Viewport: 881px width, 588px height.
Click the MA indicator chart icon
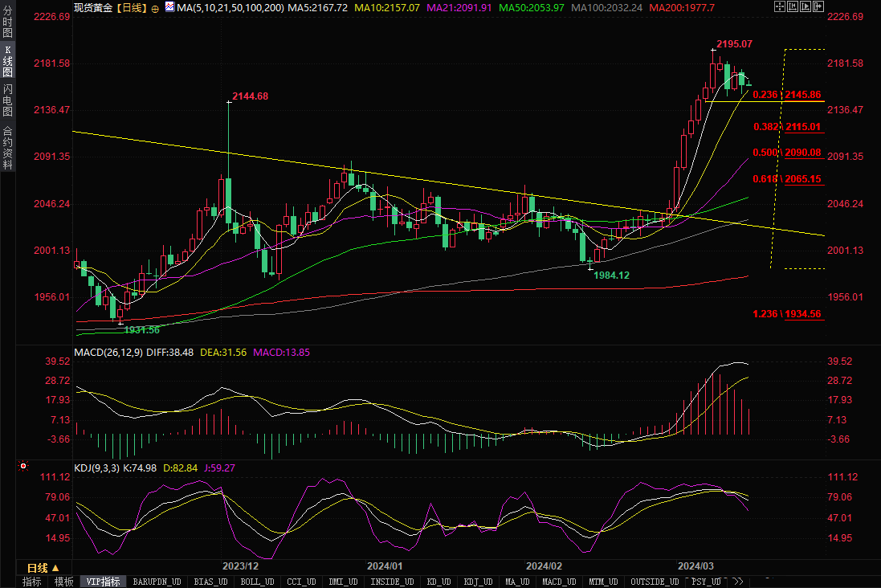coord(169,7)
